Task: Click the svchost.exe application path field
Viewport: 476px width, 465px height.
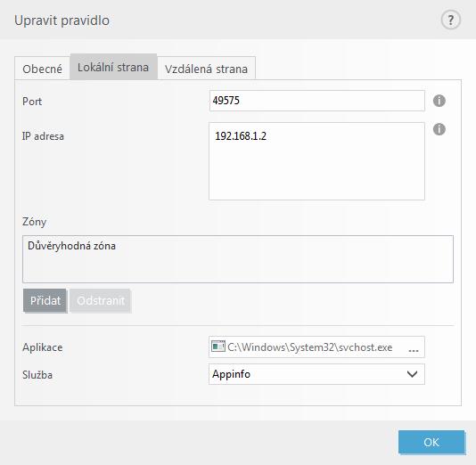Action: point(316,347)
